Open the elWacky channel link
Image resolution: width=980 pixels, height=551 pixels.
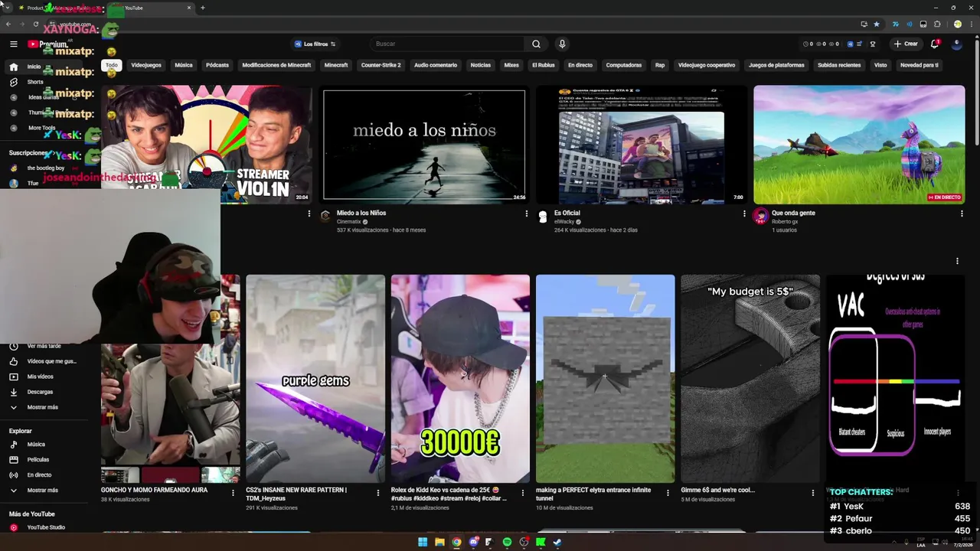pos(567,222)
